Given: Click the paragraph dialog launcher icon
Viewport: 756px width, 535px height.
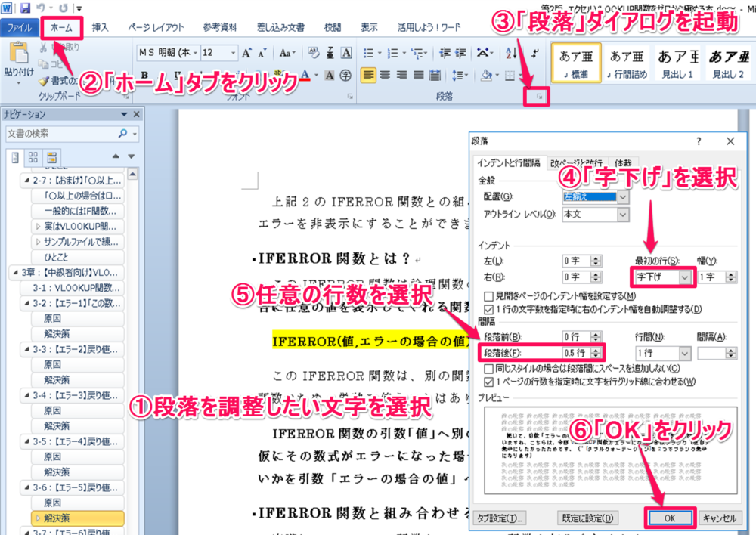Looking at the screenshot, I should click(540, 97).
